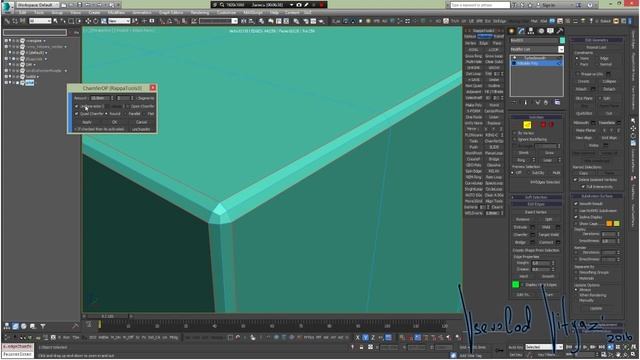Viewport: 640px width, 360px height.
Task: Toggle Delete Isolated Vertices checkbox
Action: tap(576, 180)
